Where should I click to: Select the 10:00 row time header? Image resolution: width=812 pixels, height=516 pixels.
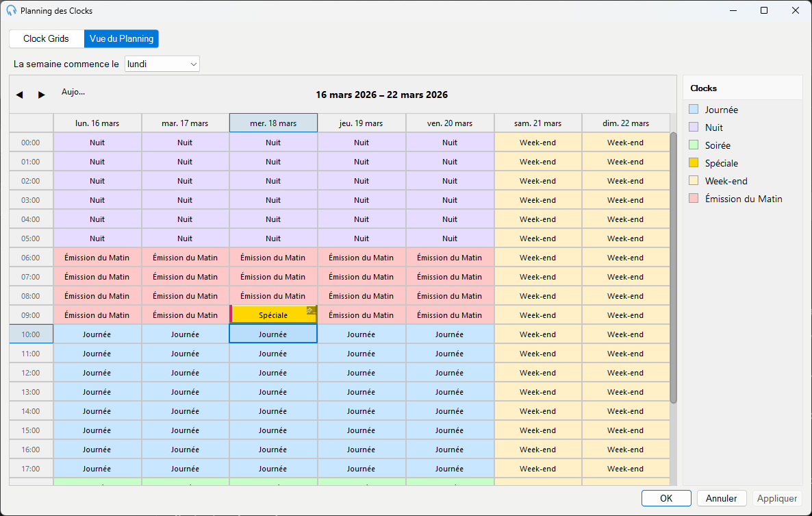tap(31, 334)
